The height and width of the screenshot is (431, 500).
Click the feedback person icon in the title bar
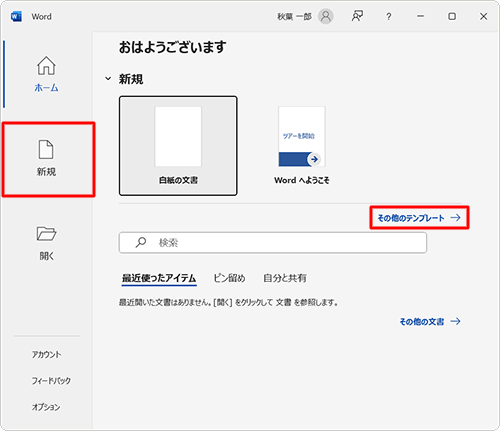357,16
